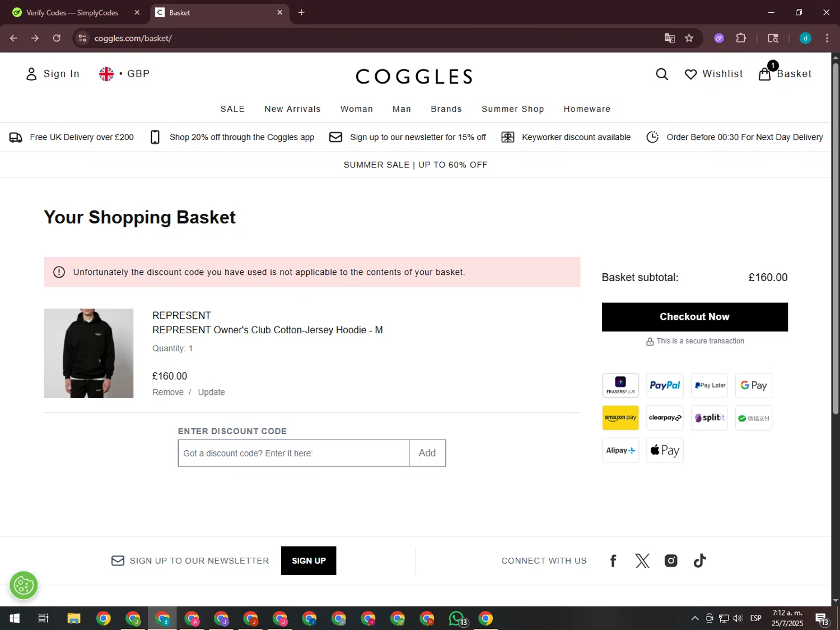Open a new browser tab
The image size is (840, 630).
coord(301,12)
